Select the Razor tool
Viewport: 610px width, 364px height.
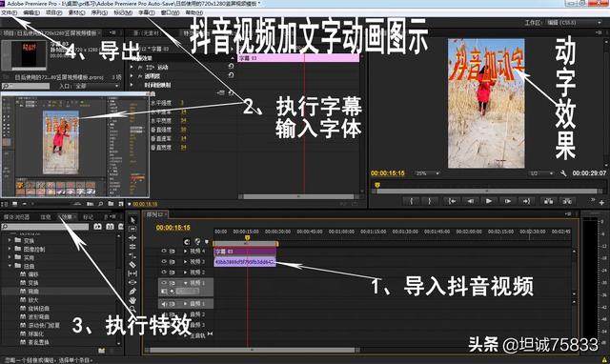pos(132,265)
